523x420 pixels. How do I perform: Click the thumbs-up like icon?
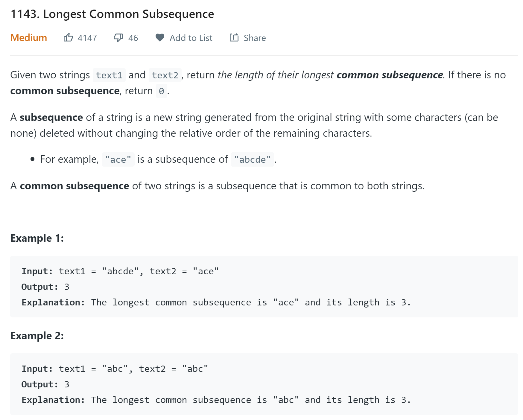(x=68, y=37)
